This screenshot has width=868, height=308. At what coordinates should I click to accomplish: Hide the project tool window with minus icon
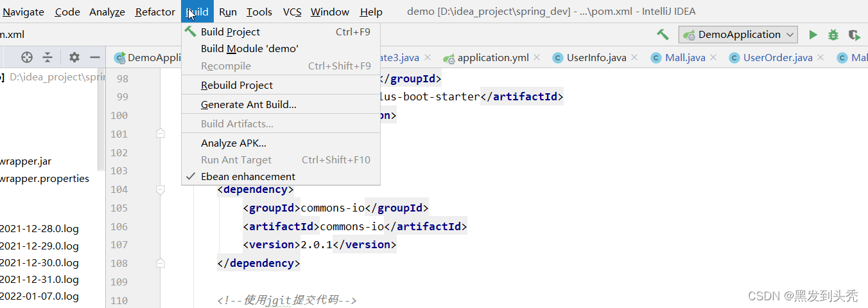click(x=95, y=57)
